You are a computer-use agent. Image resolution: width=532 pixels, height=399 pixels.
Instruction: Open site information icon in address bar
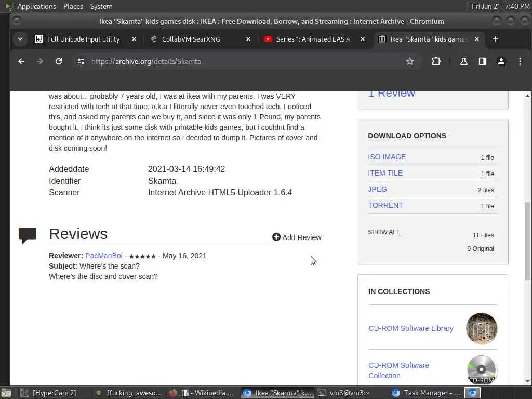point(81,61)
